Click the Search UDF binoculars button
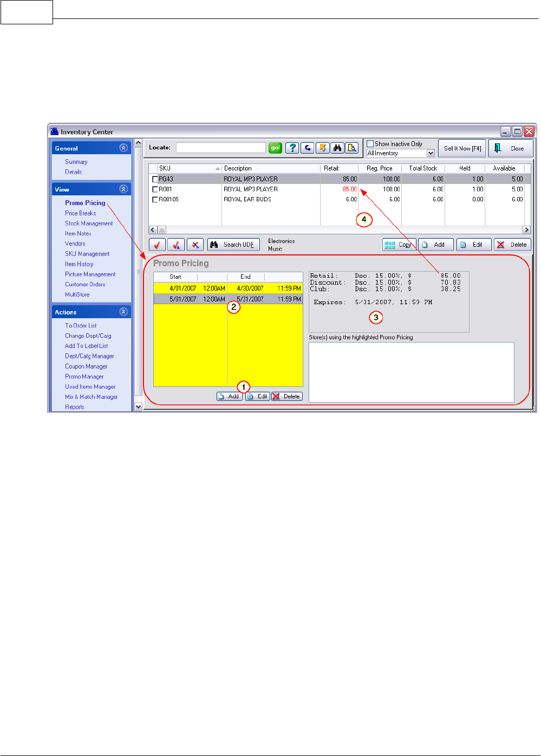This screenshot has height=756, width=541. (x=233, y=245)
